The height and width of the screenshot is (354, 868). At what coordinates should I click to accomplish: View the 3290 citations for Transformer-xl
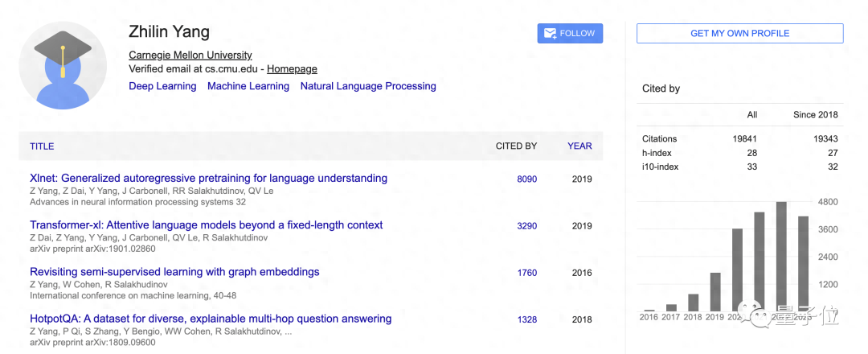526,226
